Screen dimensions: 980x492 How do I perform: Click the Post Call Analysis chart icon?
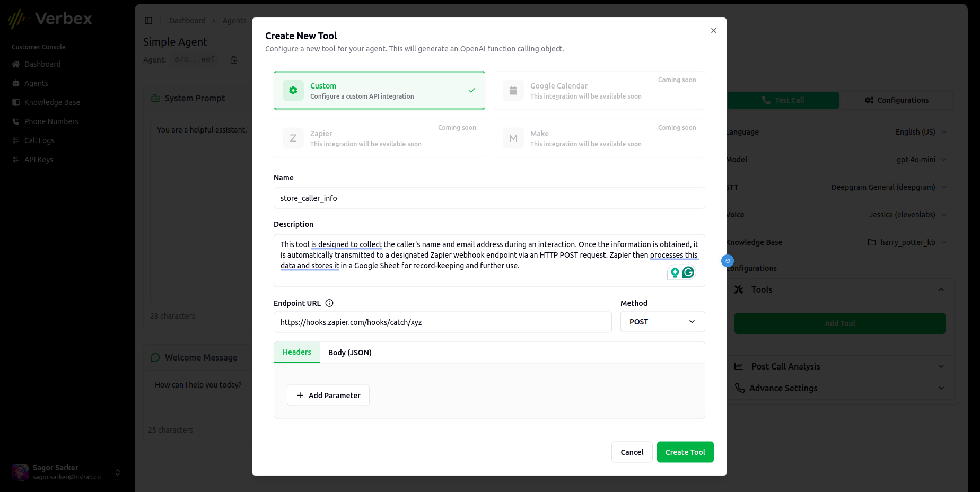pyautogui.click(x=739, y=366)
